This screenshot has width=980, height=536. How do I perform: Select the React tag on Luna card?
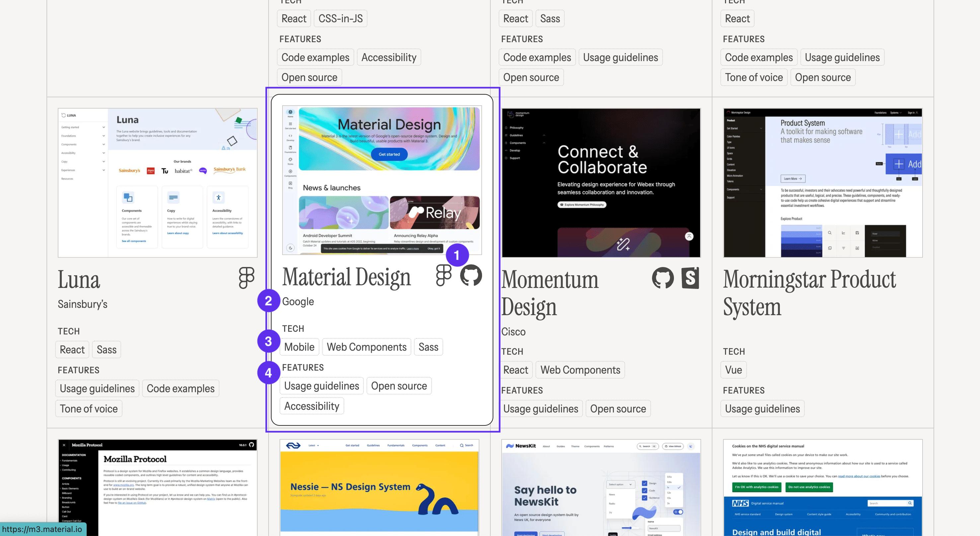[72, 349]
